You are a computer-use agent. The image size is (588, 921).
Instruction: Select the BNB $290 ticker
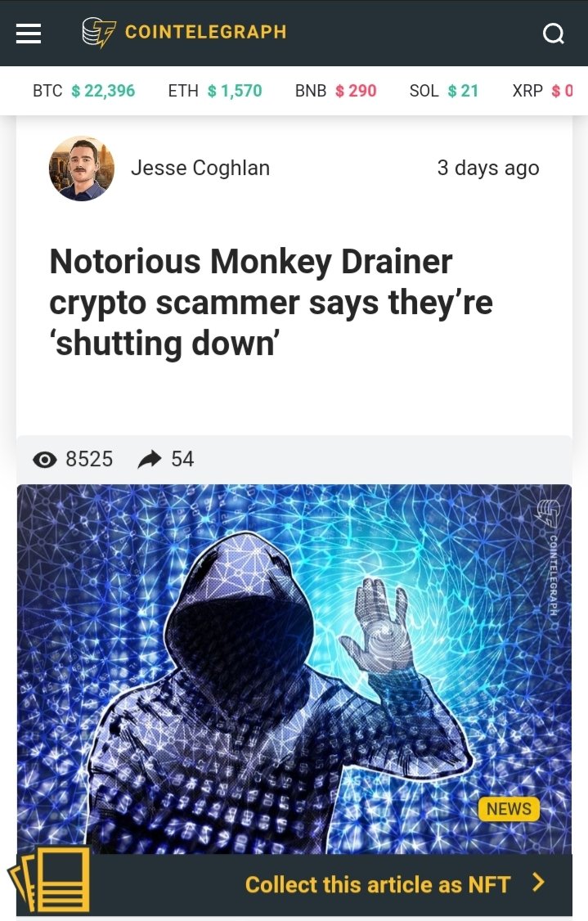coord(335,91)
